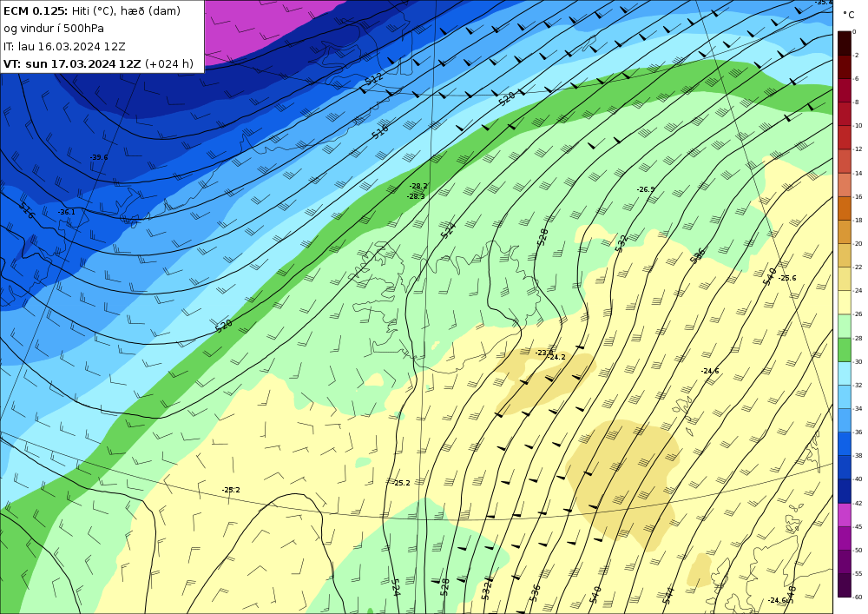Click the '548' height contour label
The width and height of the screenshot is (868, 614).
[x=791, y=593]
